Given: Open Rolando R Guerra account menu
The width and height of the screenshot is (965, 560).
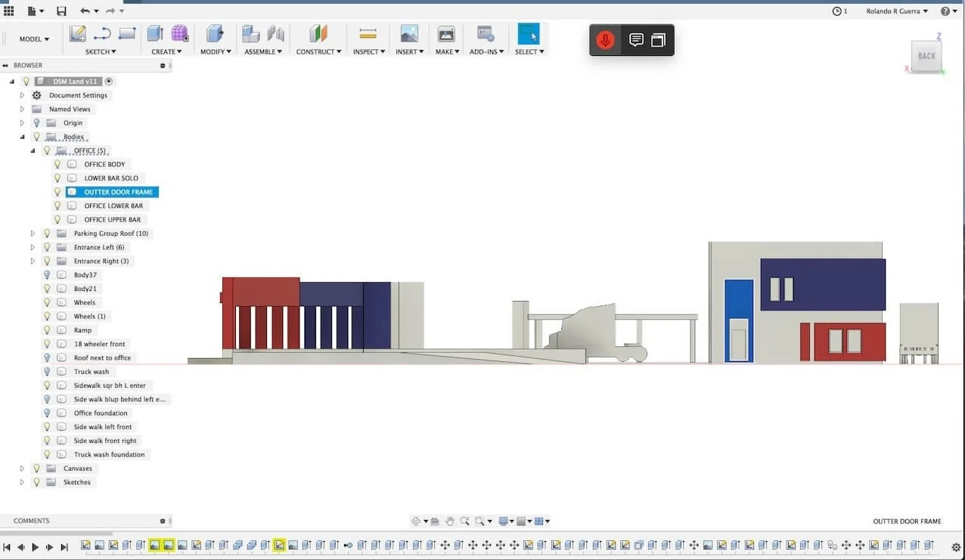Looking at the screenshot, I should (896, 11).
